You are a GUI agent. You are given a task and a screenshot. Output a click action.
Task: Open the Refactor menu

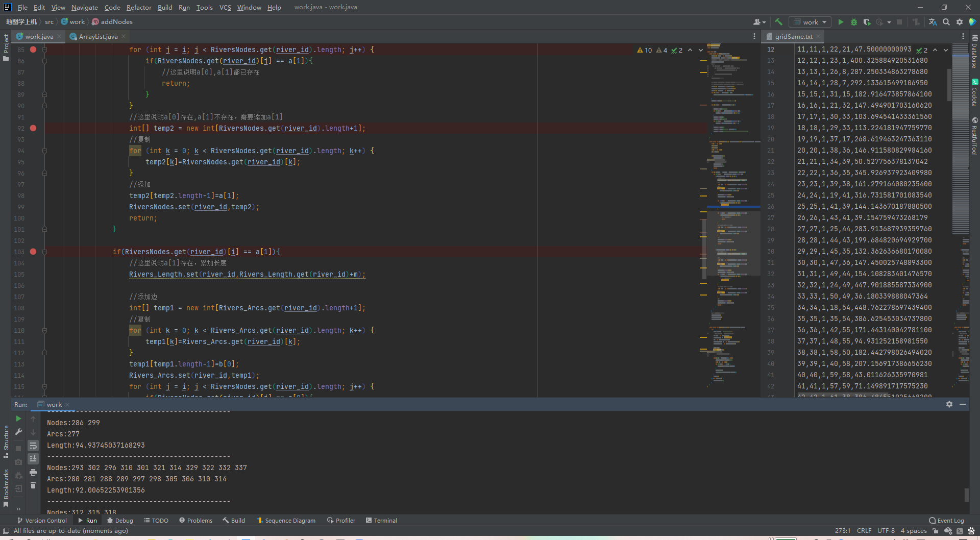point(139,7)
